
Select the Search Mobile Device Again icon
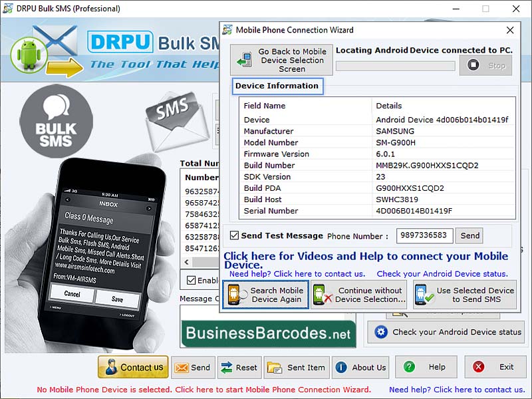(x=233, y=293)
